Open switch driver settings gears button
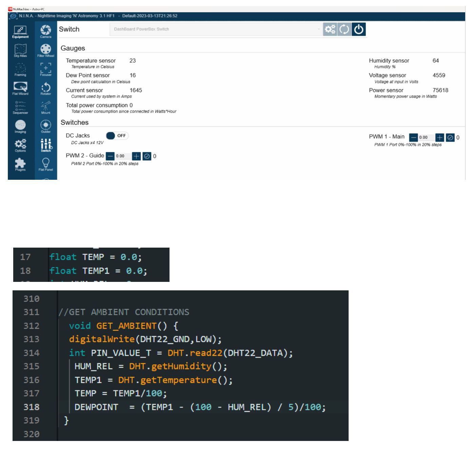This screenshot has height=463, width=476. (x=330, y=29)
